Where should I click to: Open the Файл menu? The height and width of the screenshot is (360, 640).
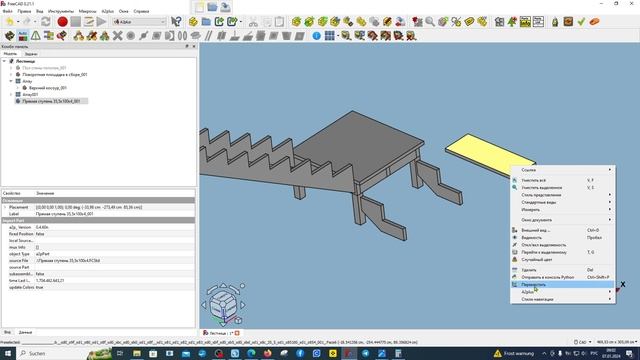[7, 11]
